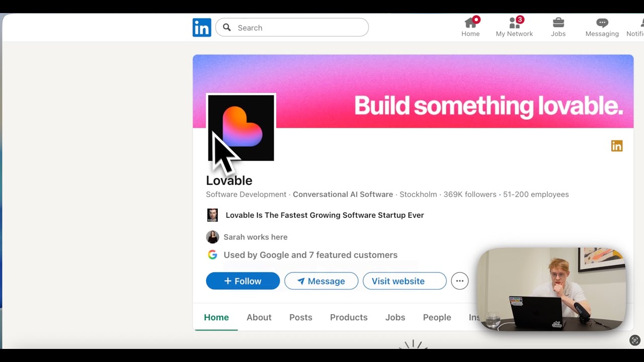This screenshot has width=644, height=362.
Task: Click 'Stockholm' location text
Action: (418, 195)
